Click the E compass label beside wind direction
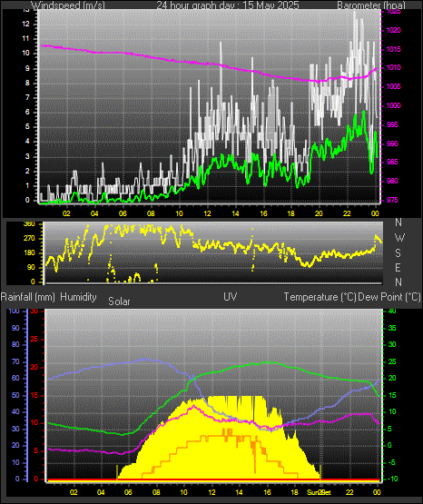Image resolution: width=423 pixels, height=504 pixels. tap(398, 267)
